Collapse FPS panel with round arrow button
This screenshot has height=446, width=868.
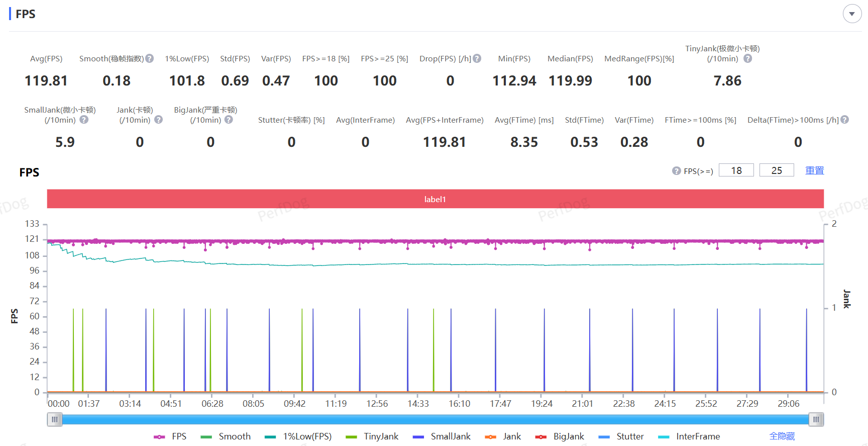coord(852,14)
